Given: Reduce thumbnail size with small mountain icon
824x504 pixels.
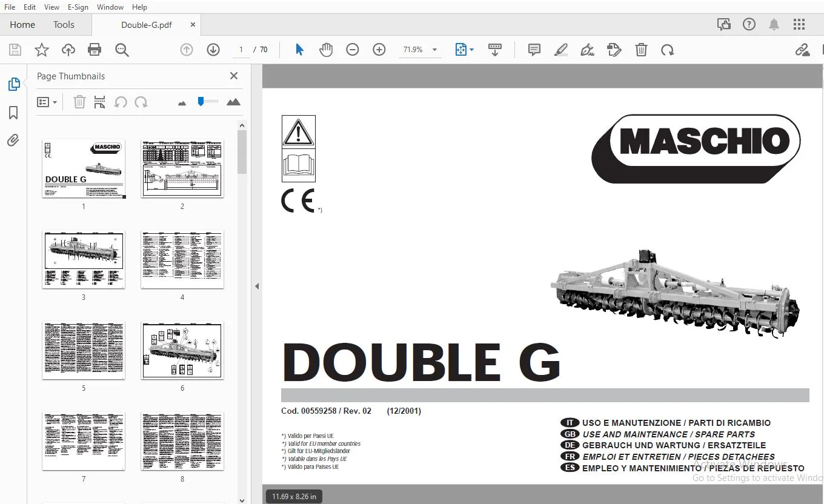Looking at the screenshot, I should click(x=182, y=103).
